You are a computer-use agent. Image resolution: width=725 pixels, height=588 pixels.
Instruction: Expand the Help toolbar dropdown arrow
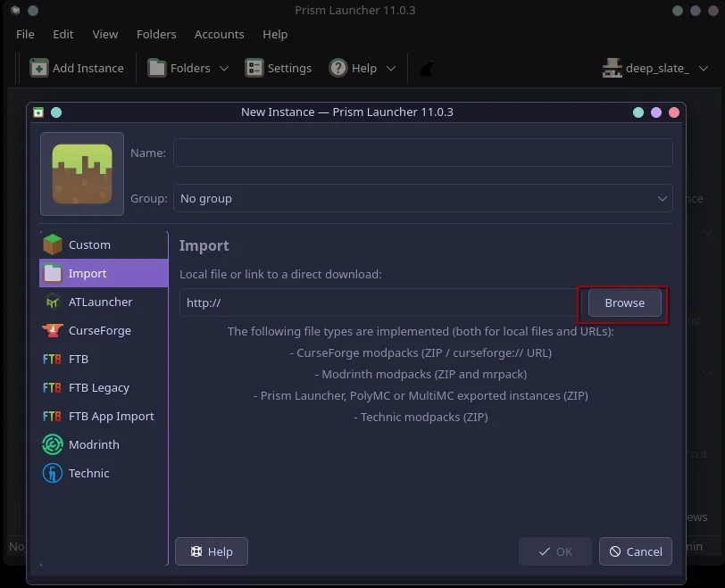point(391,69)
